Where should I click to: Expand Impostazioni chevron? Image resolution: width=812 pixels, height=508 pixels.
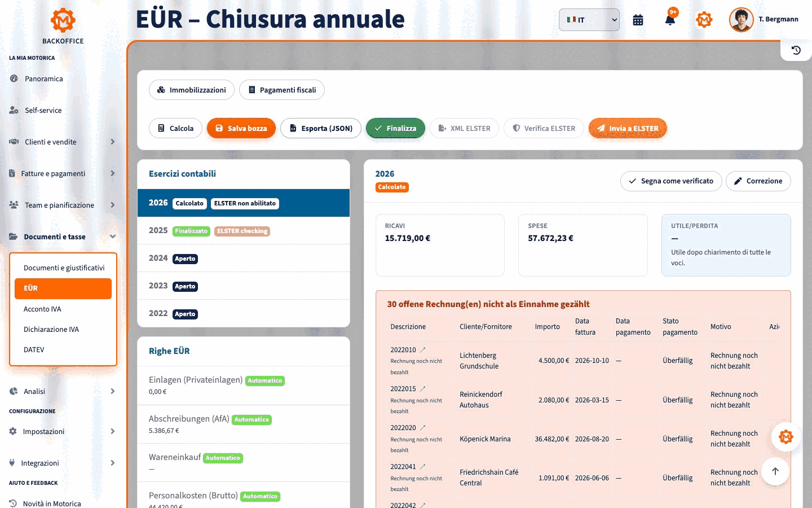tap(113, 431)
